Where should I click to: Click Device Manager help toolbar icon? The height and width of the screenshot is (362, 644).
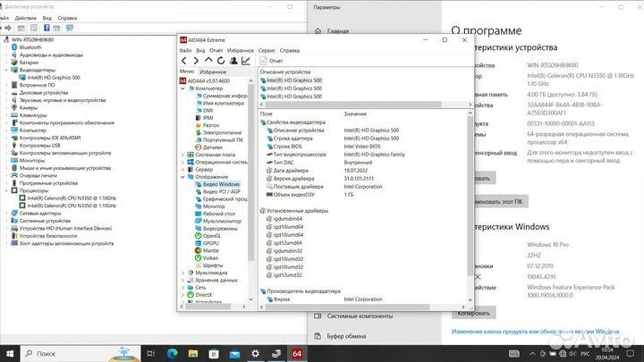[x=47, y=28]
